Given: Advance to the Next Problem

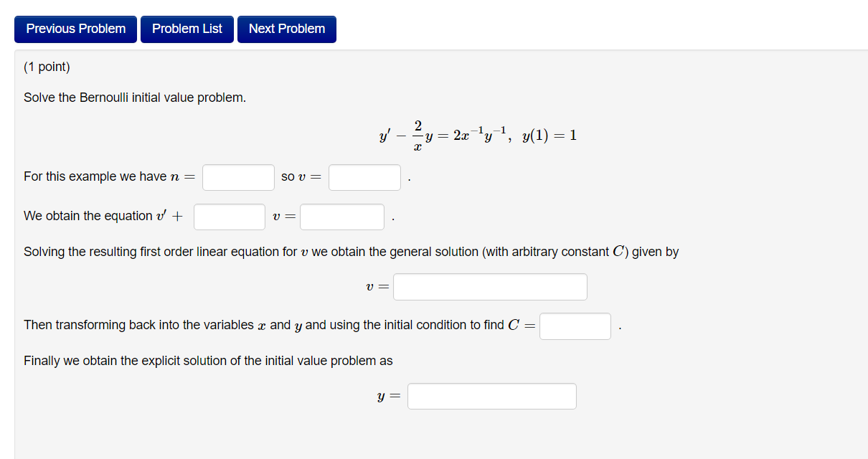Looking at the screenshot, I should [x=286, y=29].
